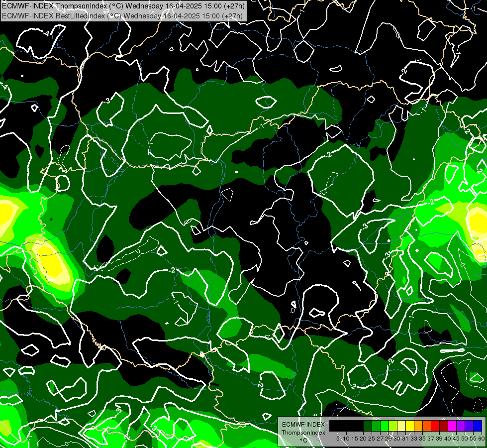Pick the orange 33–35 legend swatch
The width and height of the screenshot is (487, 448).
point(418,426)
